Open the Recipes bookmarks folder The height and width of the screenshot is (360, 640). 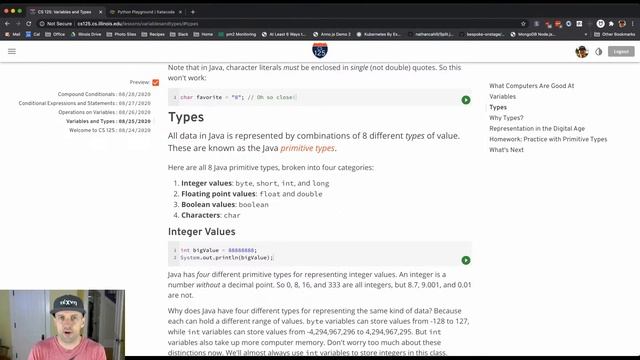[x=153, y=34]
